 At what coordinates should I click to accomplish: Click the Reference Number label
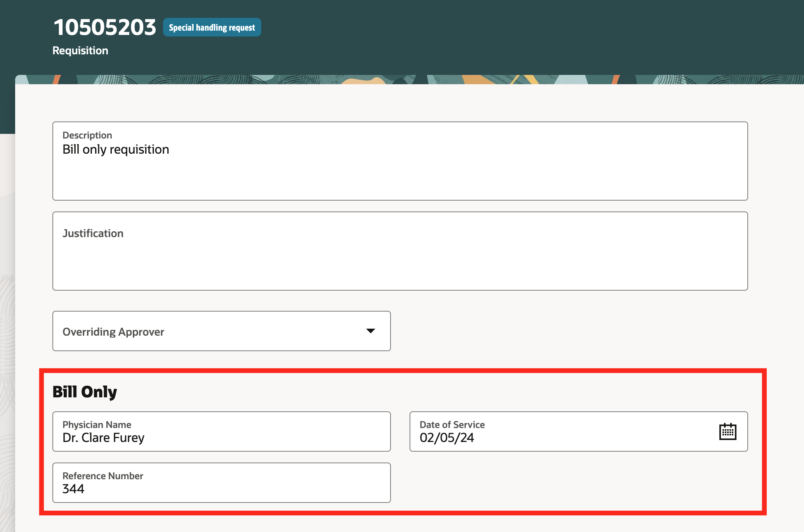103,476
